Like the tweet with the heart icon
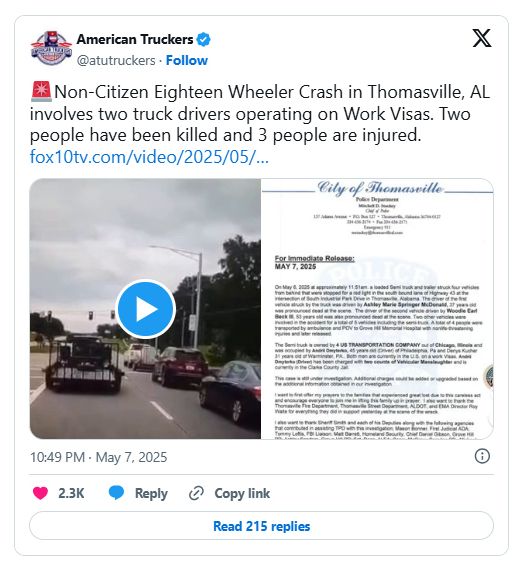 coord(40,493)
